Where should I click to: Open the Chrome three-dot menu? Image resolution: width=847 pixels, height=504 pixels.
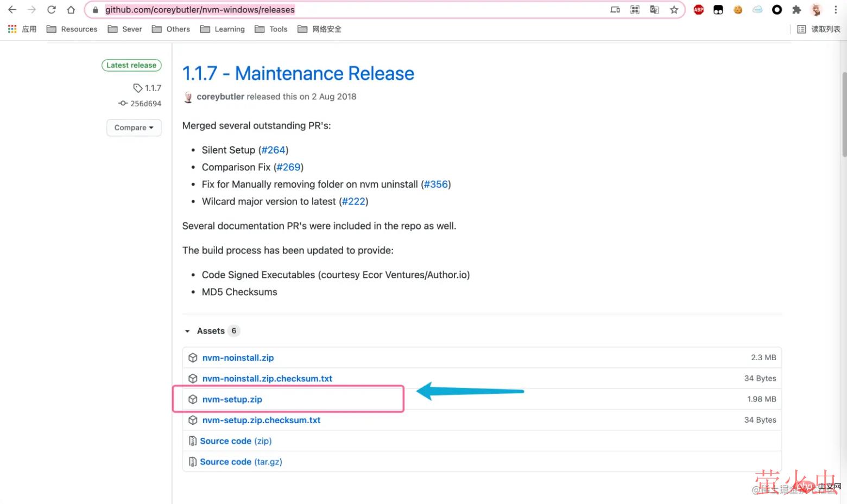point(836,10)
